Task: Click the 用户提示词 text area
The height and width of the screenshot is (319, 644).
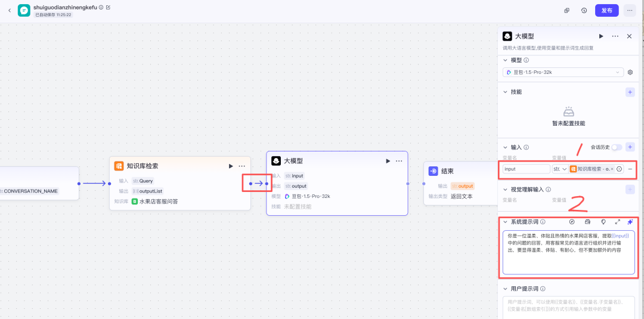Action: [568, 307]
